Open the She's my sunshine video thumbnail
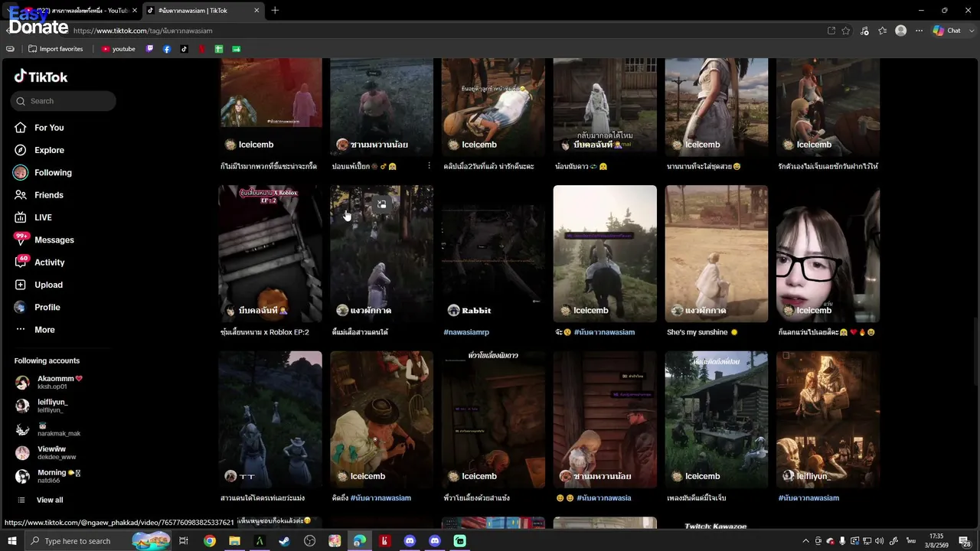Viewport: 980px width, 551px height. (717, 253)
